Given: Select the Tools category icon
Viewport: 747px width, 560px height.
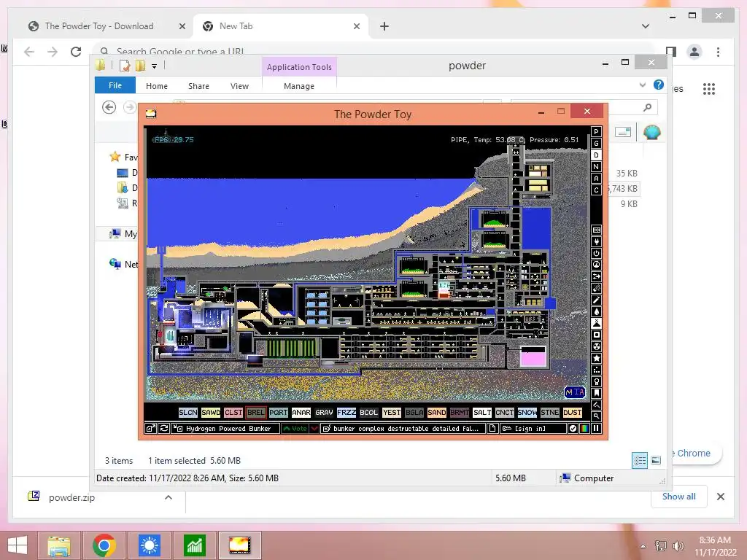Looking at the screenshot, I should click(x=596, y=381).
